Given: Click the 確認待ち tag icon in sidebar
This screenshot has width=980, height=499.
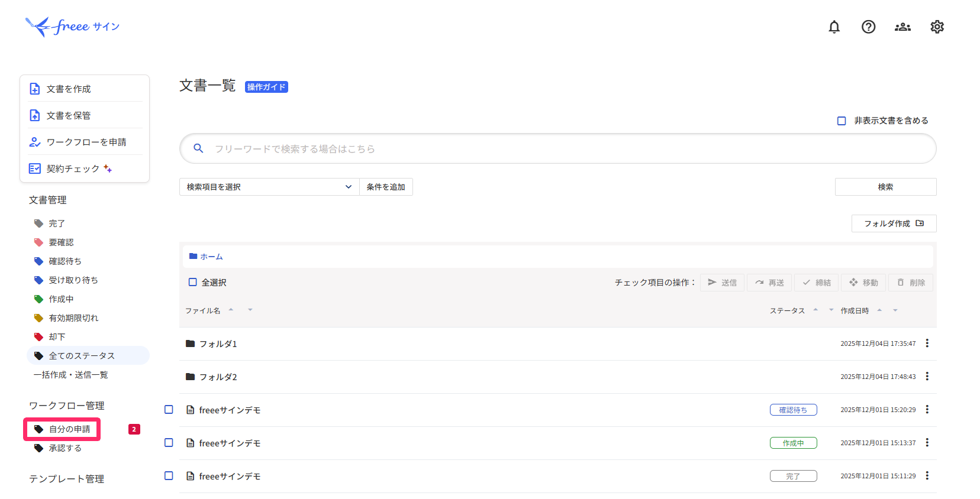Looking at the screenshot, I should [39, 261].
